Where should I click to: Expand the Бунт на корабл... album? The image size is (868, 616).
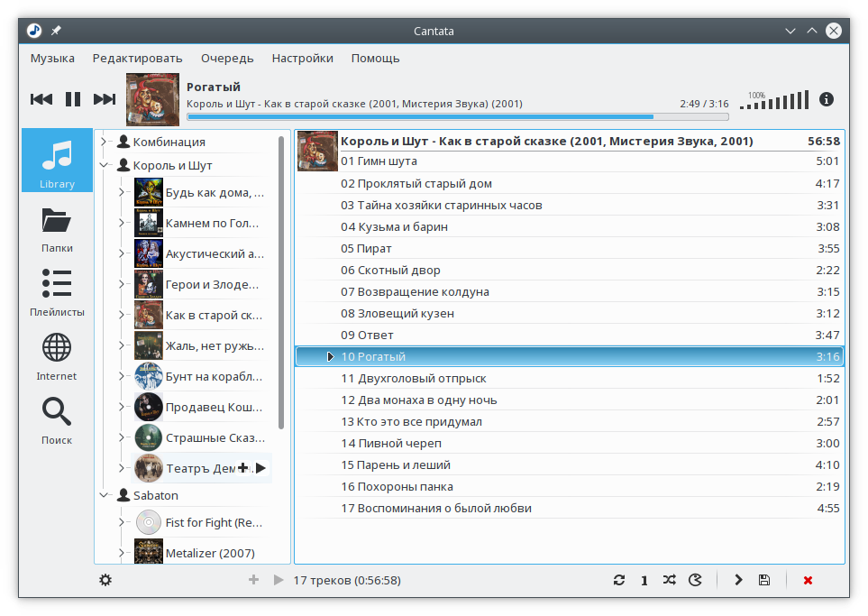[122, 376]
